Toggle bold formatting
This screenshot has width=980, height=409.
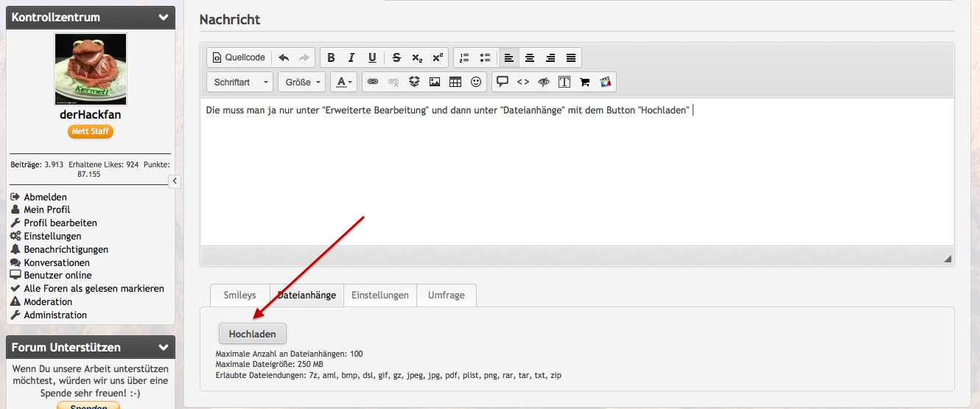tap(331, 57)
